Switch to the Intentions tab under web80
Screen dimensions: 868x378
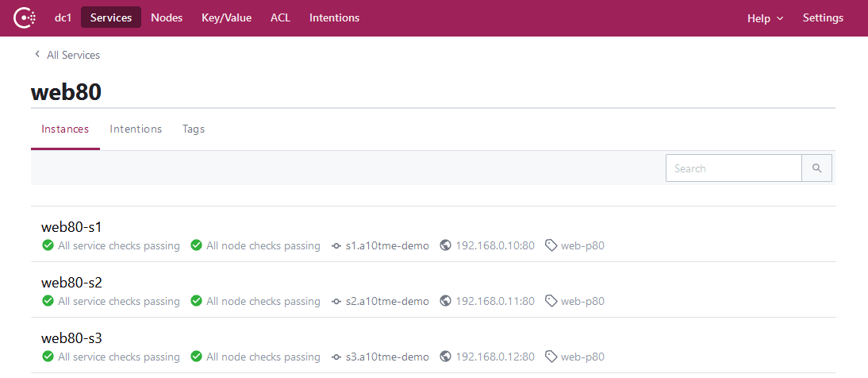coord(136,129)
